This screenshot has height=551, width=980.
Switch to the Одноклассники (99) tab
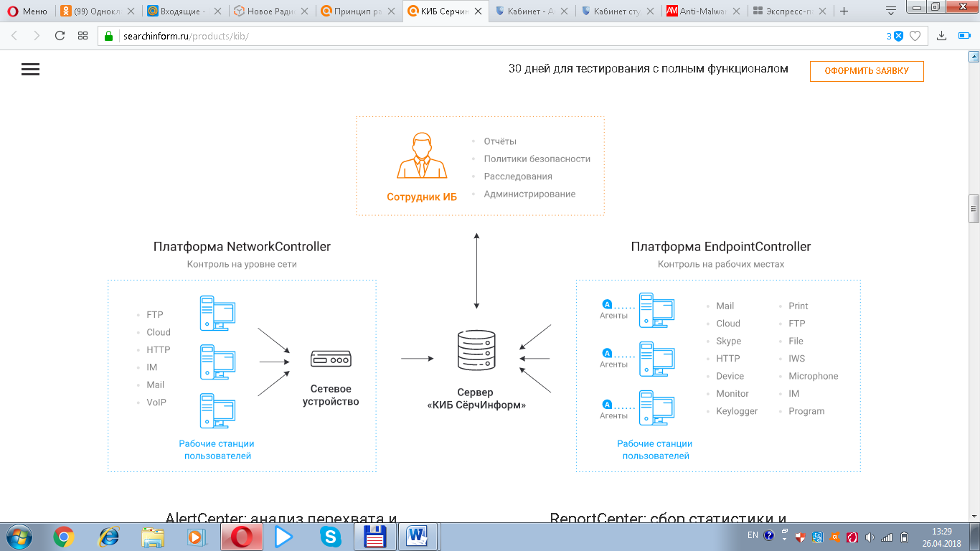pos(98,11)
